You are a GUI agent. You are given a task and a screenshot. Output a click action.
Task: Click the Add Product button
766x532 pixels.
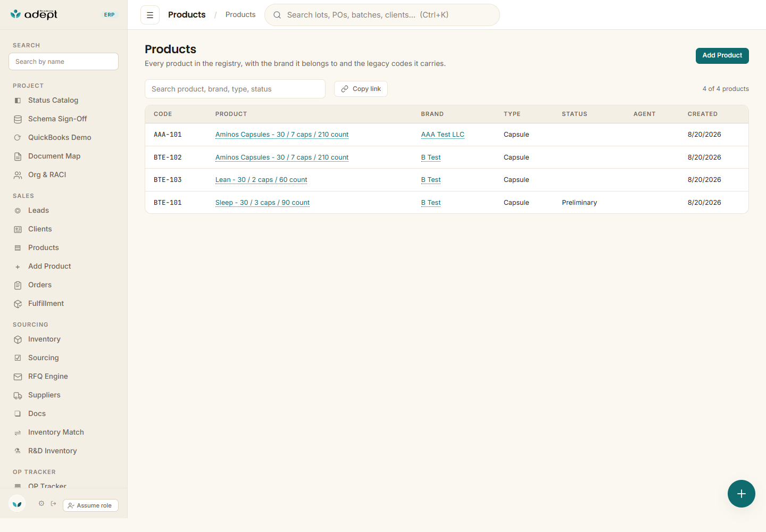point(722,55)
